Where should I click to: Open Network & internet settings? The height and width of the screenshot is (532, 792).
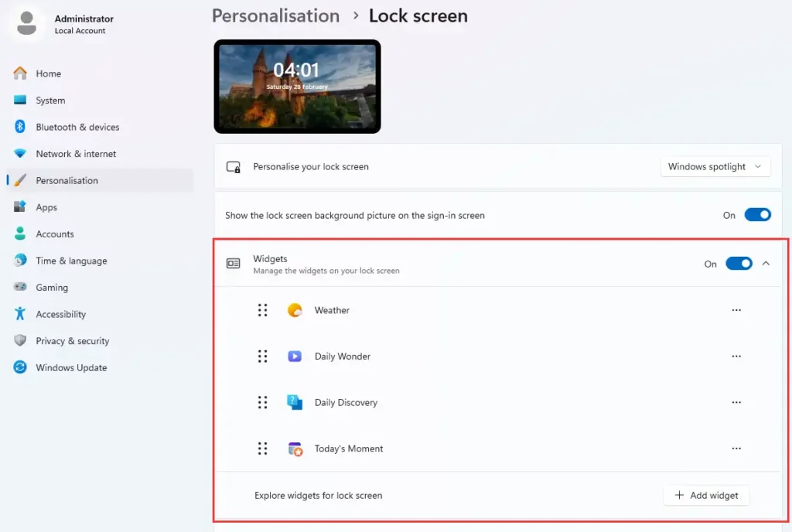click(x=76, y=154)
